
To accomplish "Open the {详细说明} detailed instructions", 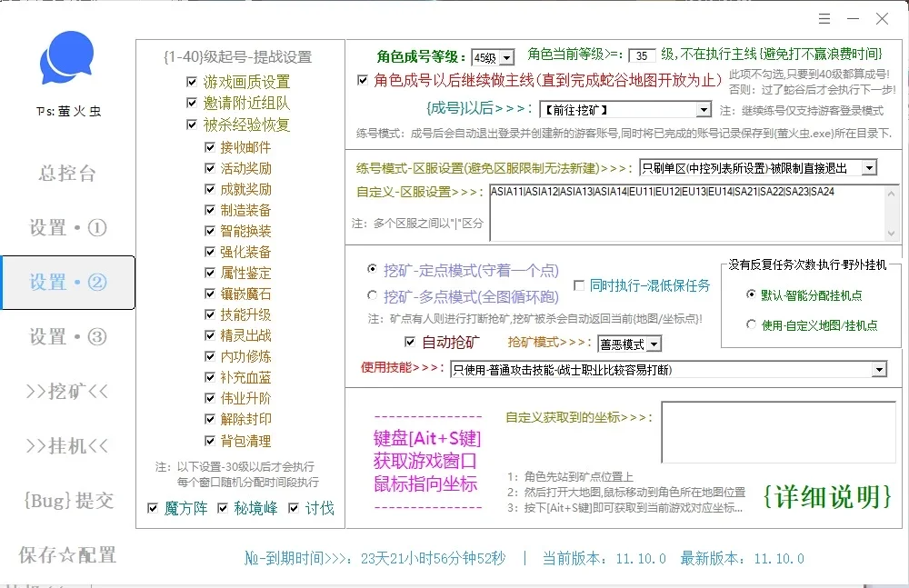I will (x=827, y=497).
